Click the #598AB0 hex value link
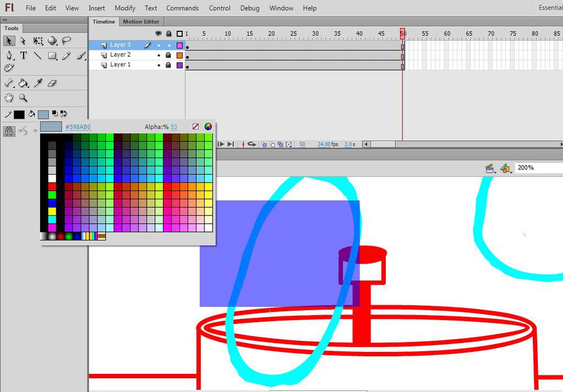 click(77, 126)
